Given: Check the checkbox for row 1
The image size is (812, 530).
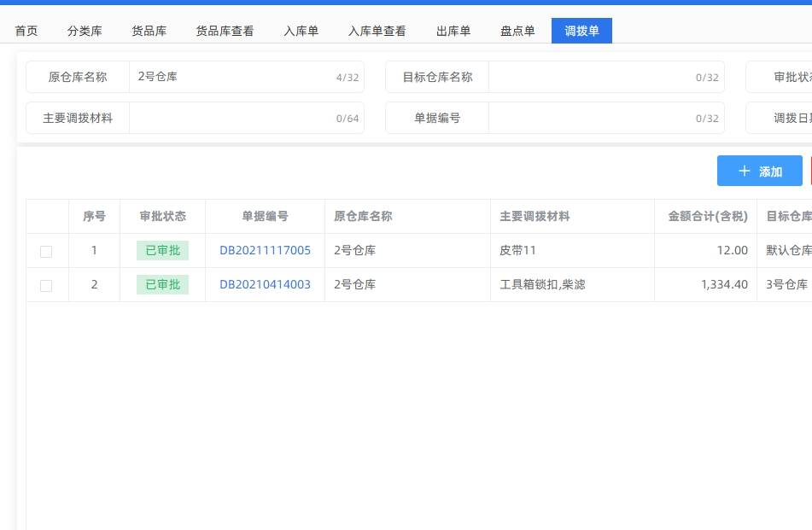Looking at the screenshot, I should pyautogui.click(x=46, y=251).
